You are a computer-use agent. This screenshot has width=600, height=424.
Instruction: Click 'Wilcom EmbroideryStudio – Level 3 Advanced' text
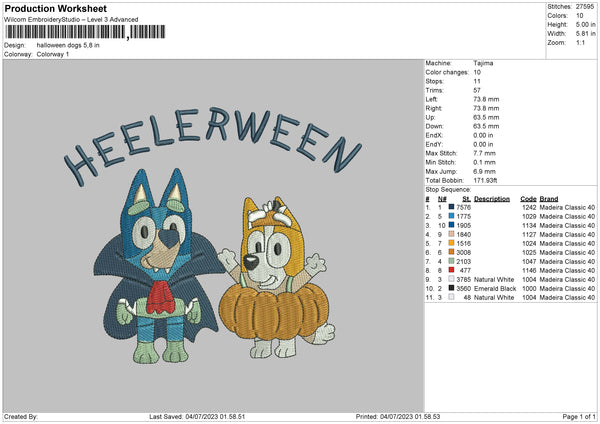pyautogui.click(x=71, y=20)
